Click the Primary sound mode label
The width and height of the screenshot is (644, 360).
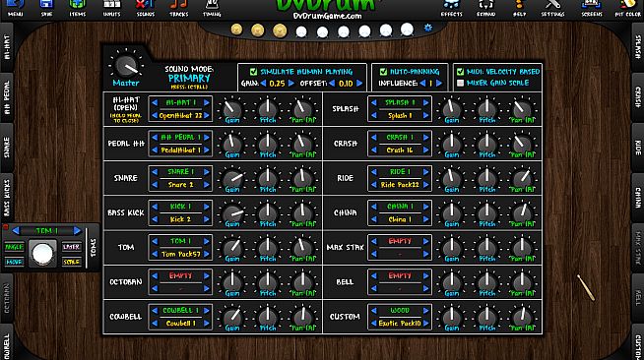tap(189, 79)
